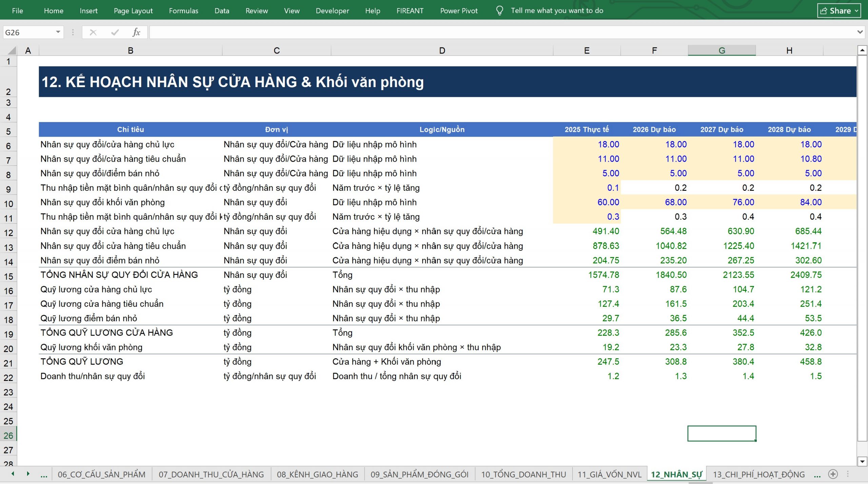The height and width of the screenshot is (484, 868).
Task: Open the File menu
Action: click(x=17, y=11)
